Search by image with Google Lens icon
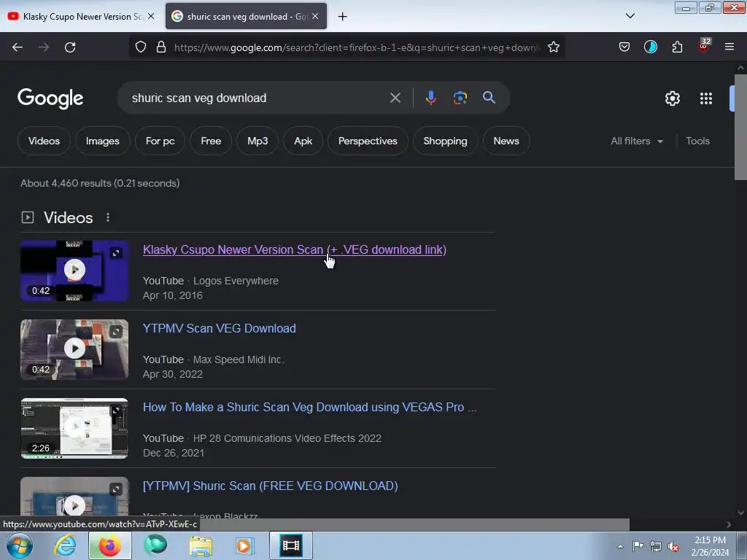 (x=460, y=98)
